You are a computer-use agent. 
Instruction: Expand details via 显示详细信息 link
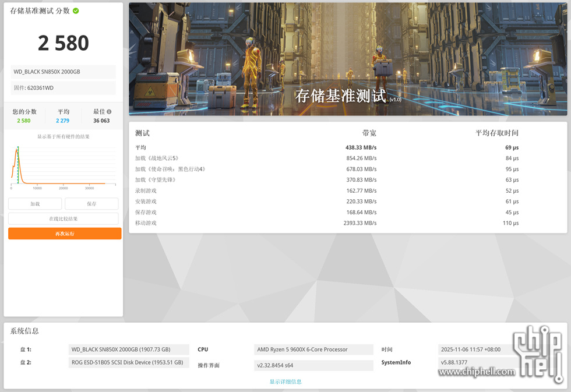click(285, 382)
